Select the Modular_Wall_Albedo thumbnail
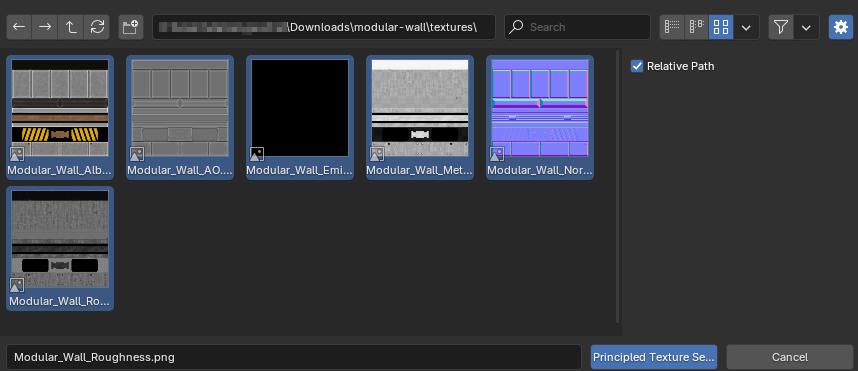The height and width of the screenshot is (371, 858). [x=60, y=117]
